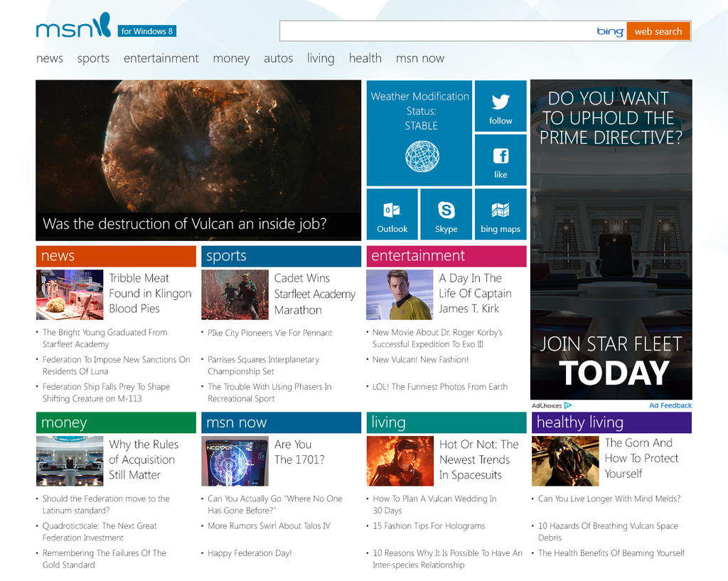Open the Outlook tile
The height and width of the screenshot is (581, 728).
(x=392, y=214)
